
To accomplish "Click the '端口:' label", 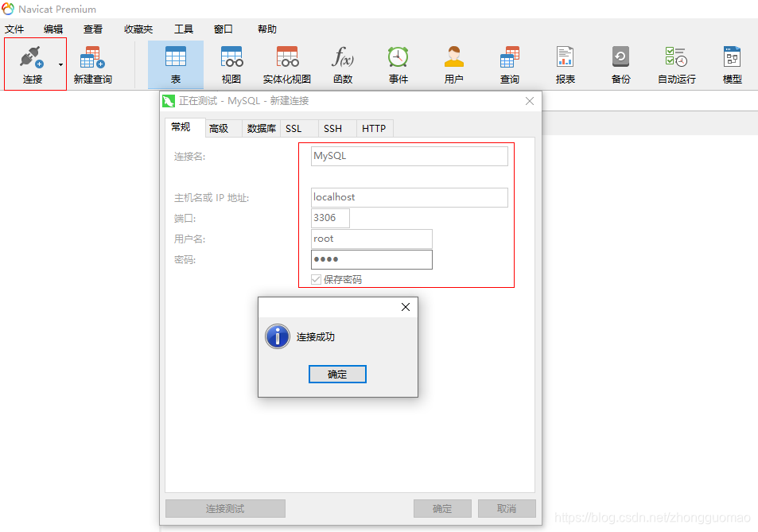I will click(185, 219).
